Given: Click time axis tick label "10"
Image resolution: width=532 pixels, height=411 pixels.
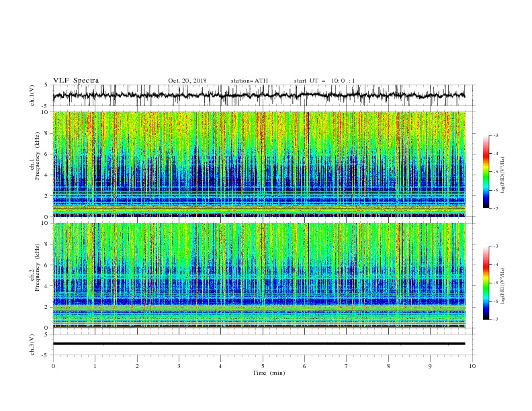Looking at the screenshot, I should pyautogui.click(x=472, y=366).
